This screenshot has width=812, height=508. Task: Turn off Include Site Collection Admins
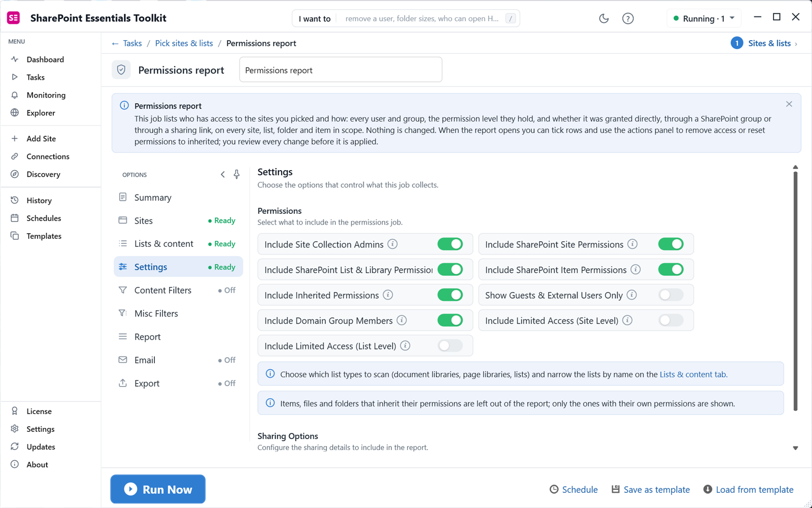point(450,244)
